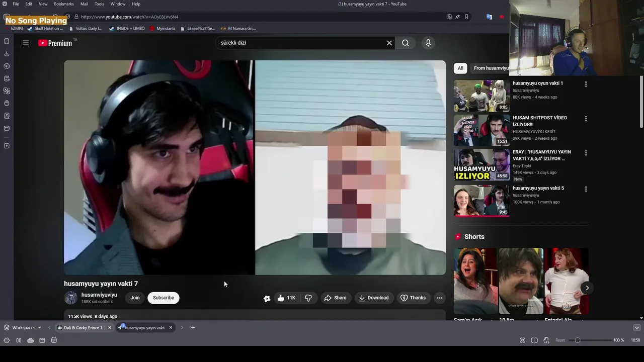Open a new tab with plus
Viewport: 644px width, 362px height.
pos(193,327)
